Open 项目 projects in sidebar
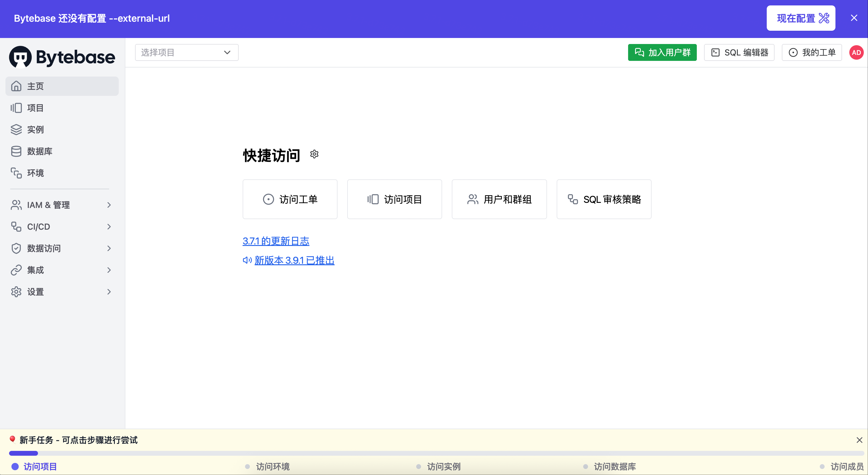This screenshot has width=868, height=475. coord(62,108)
